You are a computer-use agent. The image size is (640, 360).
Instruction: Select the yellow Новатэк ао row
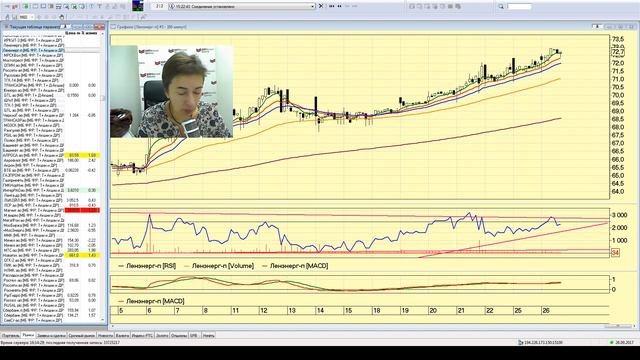[51, 255]
